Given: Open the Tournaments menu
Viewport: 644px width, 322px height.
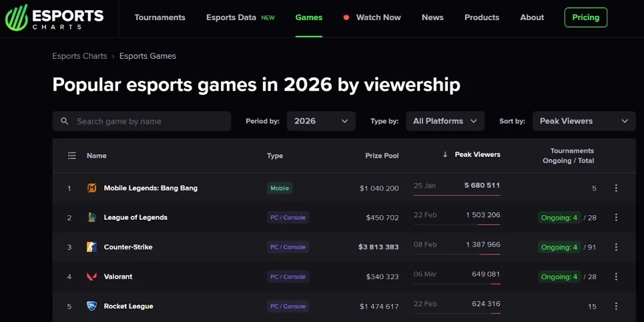Looking at the screenshot, I should 159,17.
